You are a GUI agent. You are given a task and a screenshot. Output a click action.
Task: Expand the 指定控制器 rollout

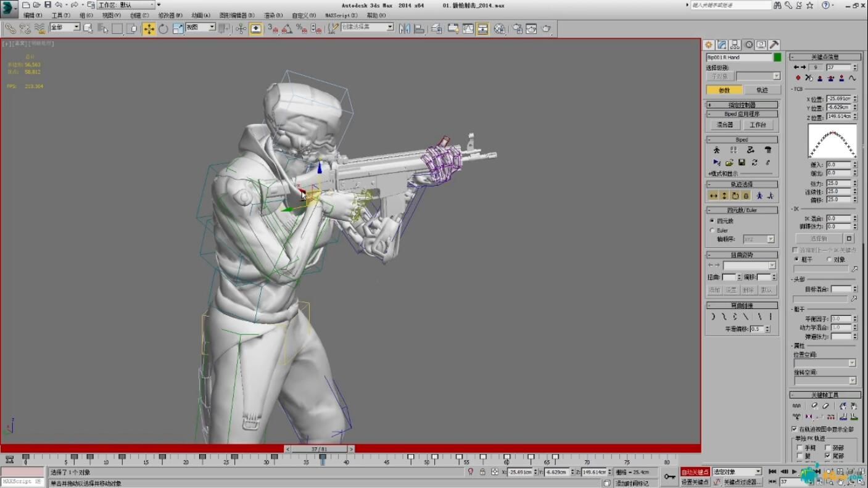pyautogui.click(x=742, y=105)
